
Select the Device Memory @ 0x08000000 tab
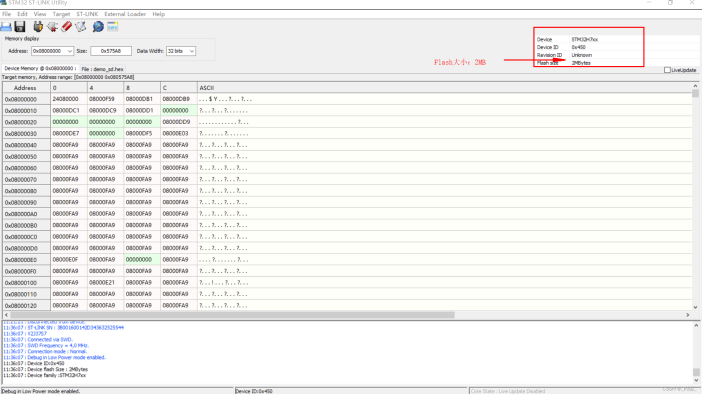[x=40, y=69]
